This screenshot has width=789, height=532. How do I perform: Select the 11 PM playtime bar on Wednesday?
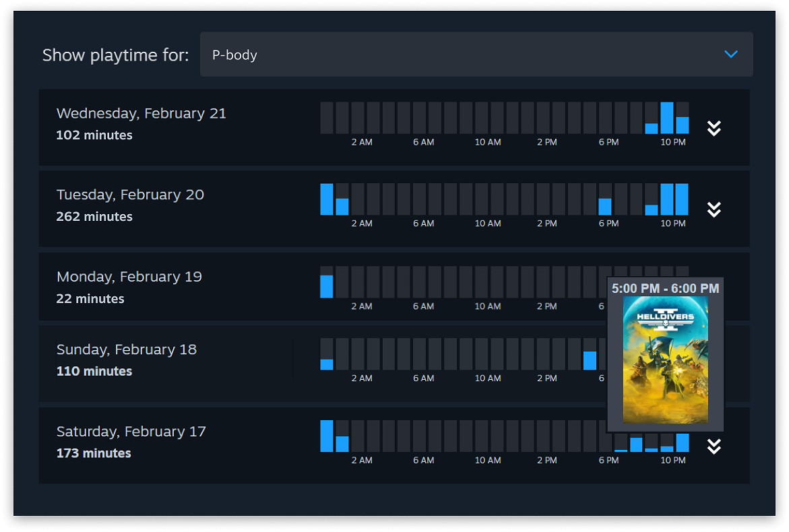(x=683, y=121)
